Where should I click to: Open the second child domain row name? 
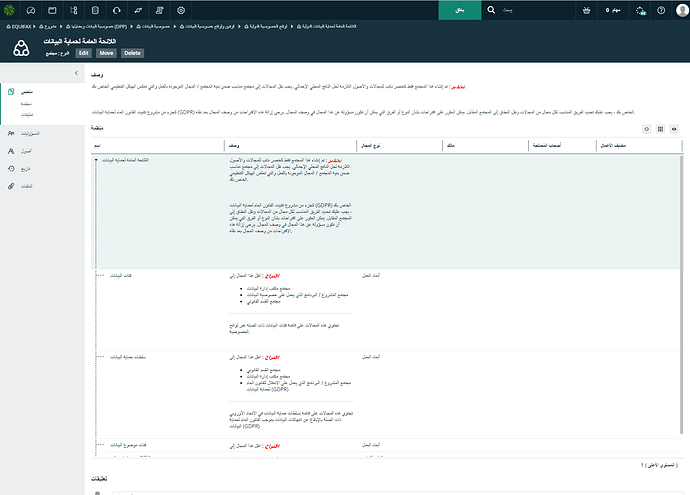coord(128,357)
